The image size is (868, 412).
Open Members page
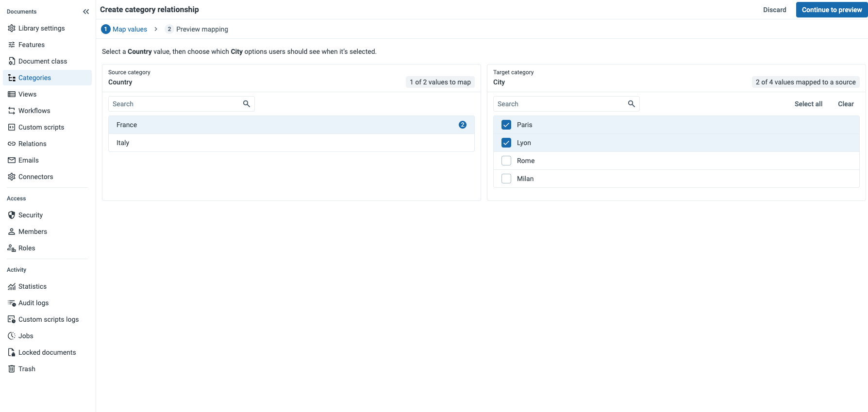click(48, 231)
